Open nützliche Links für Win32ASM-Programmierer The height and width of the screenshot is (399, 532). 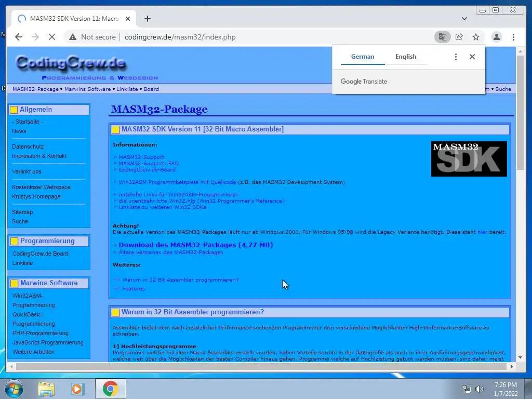(178, 194)
